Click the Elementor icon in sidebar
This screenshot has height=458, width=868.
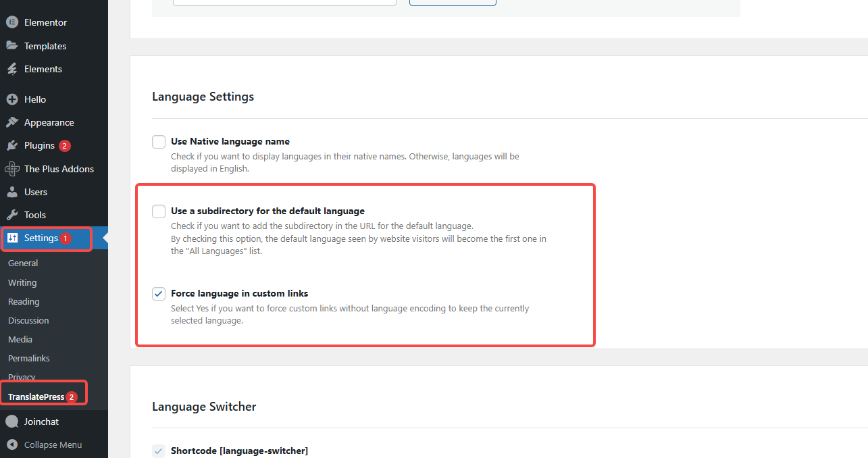coord(11,22)
